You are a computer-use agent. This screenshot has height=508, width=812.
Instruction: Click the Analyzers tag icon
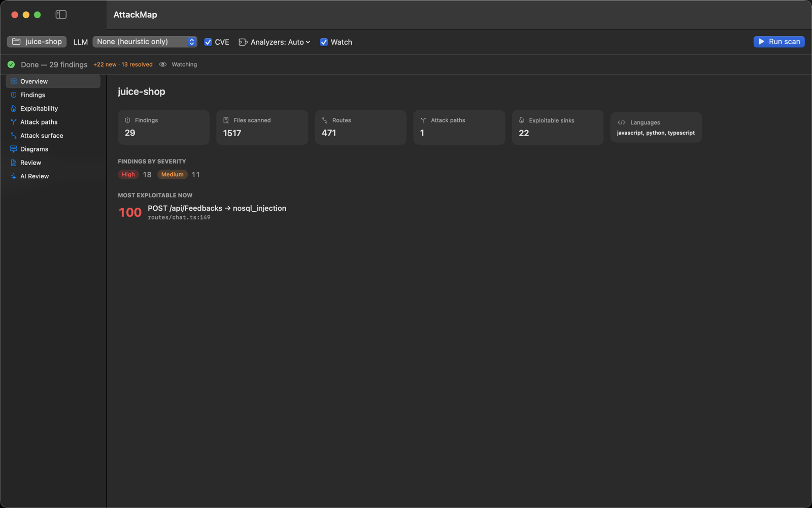coord(243,42)
